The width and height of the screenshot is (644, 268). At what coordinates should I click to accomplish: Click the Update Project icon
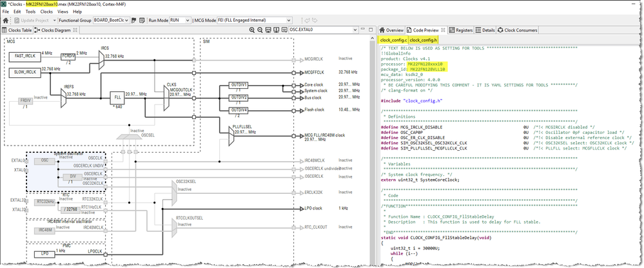(16, 21)
